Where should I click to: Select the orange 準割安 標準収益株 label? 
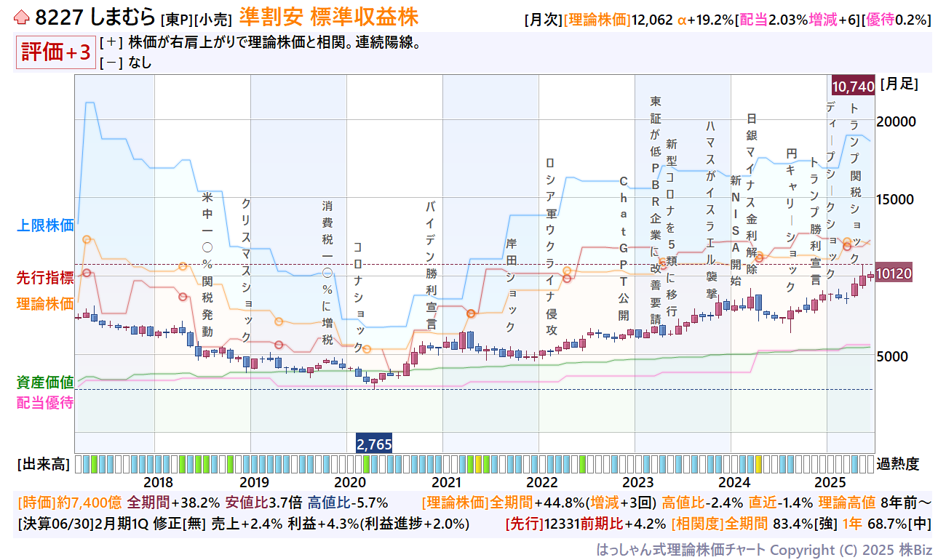tap(328, 16)
